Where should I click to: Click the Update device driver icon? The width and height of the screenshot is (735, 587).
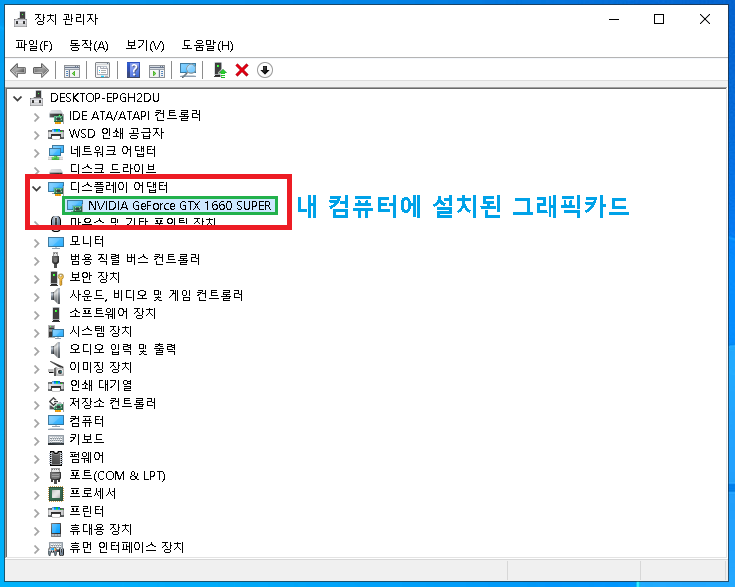(x=219, y=70)
